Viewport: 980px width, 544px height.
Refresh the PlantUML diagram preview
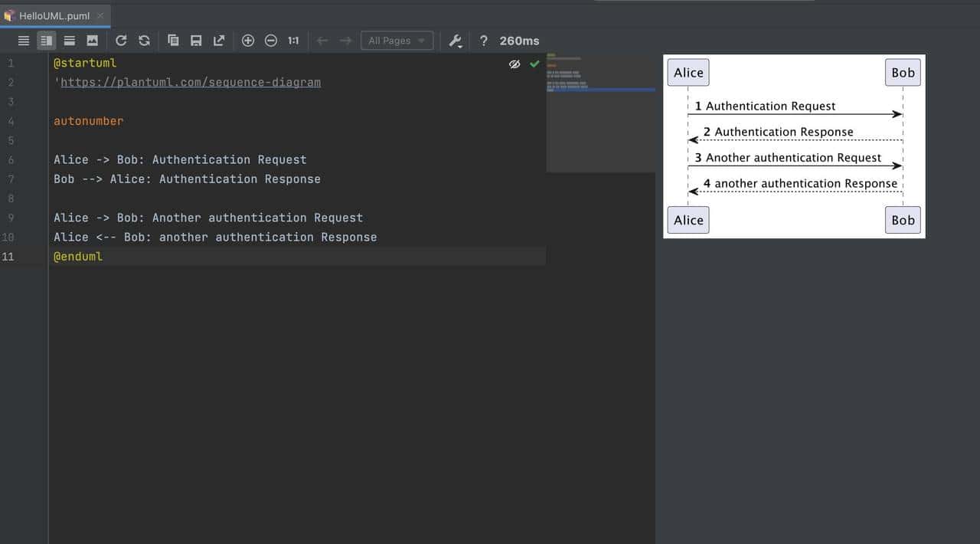(x=120, y=41)
